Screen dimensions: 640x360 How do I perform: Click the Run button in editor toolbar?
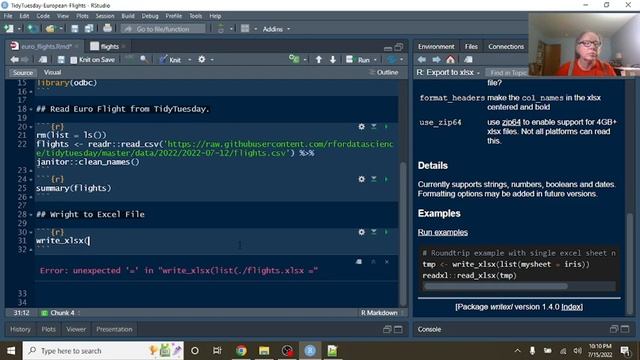point(358,60)
